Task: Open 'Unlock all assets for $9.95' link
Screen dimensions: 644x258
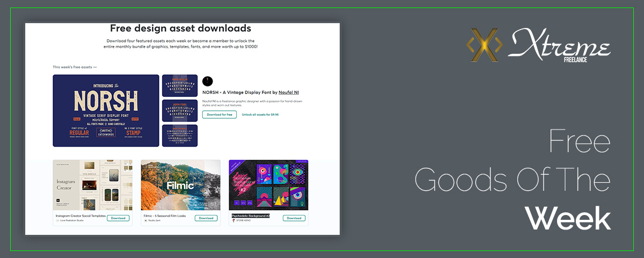Action: tap(260, 114)
